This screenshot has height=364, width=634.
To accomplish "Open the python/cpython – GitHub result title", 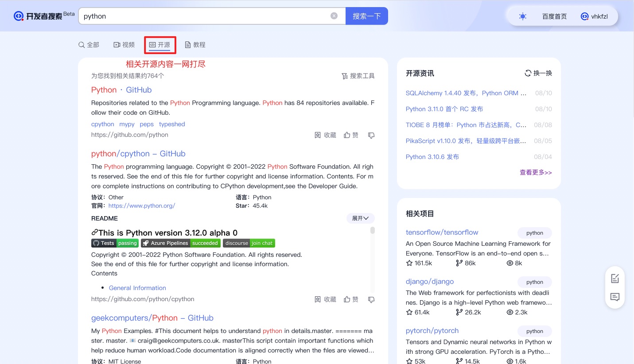I will [x=138, y=154].
